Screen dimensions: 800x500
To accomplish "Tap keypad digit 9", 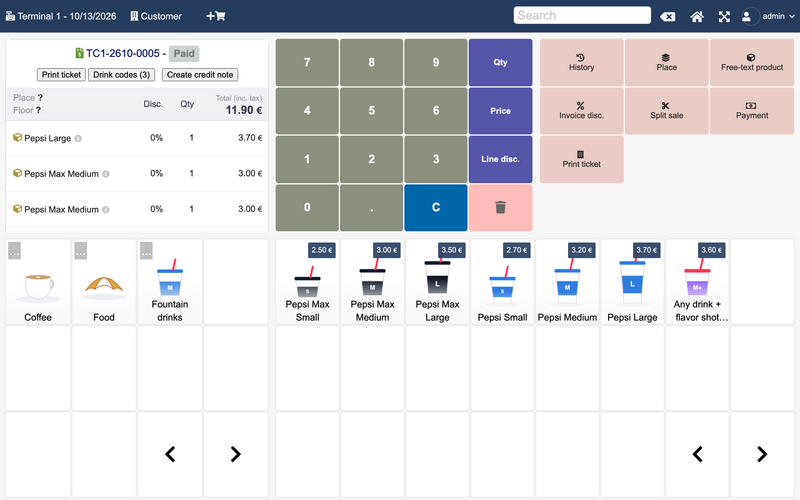I will point(436,62).
